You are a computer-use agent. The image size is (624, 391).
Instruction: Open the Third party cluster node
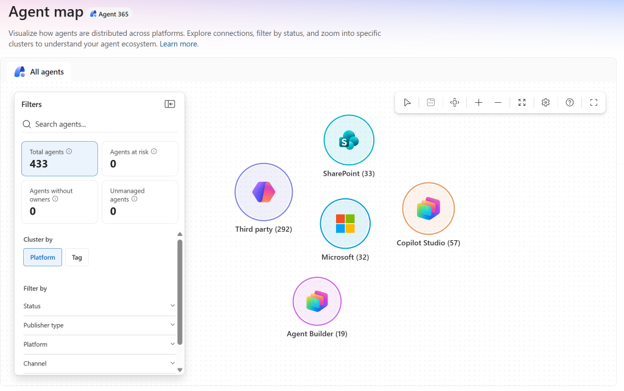(263, 192)
